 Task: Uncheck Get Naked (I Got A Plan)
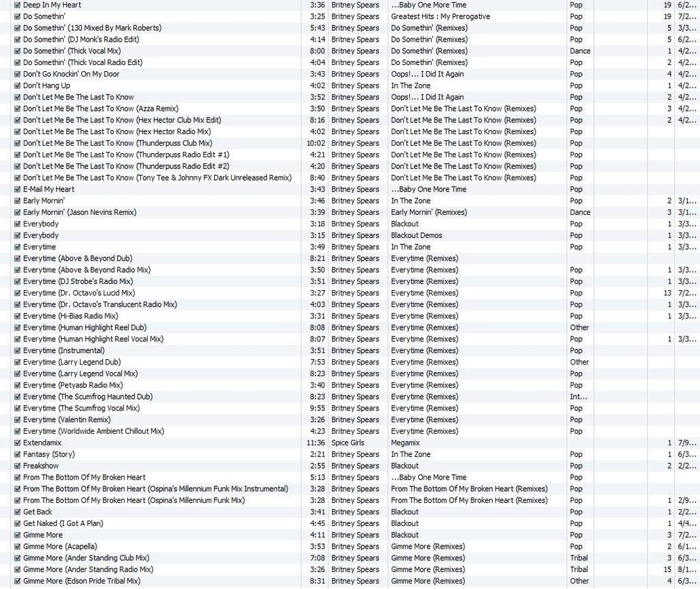click(x=17, y=523)
